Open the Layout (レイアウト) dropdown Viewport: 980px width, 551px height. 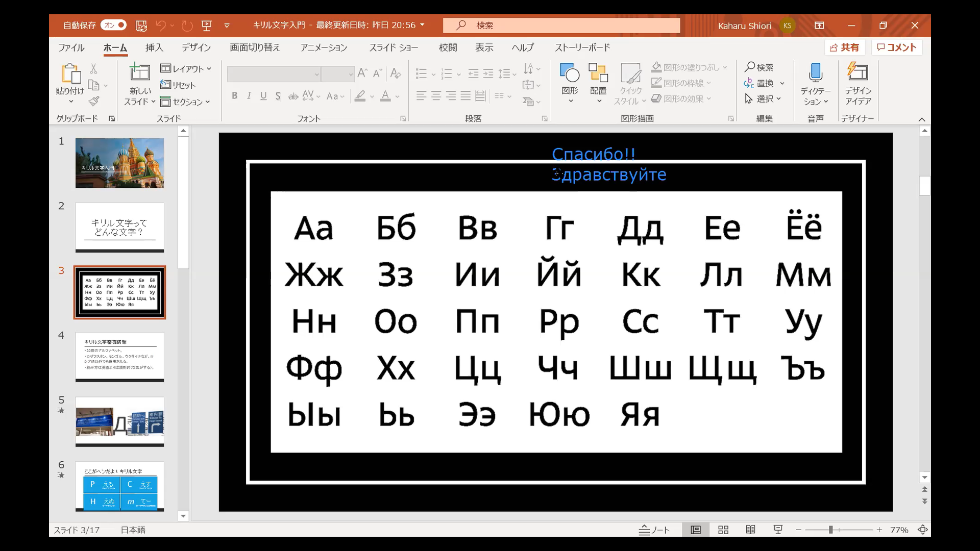coord(186,68)
